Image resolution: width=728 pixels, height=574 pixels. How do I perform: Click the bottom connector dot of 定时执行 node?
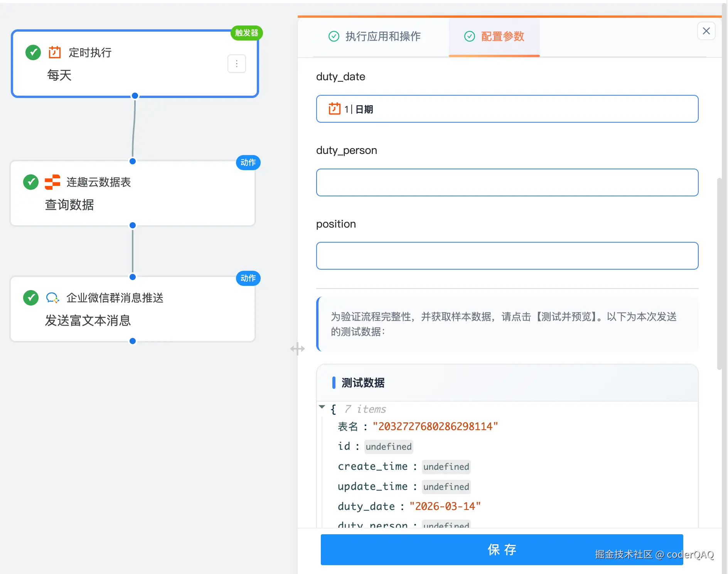(x=135, y=96)
